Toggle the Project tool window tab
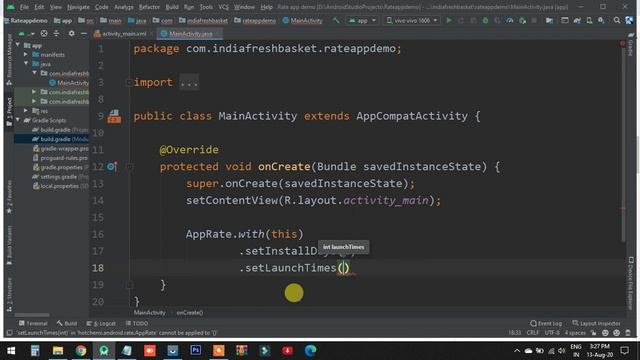This screenshot has width=640, height=360. pyautogui.click(x=9, y=110)
